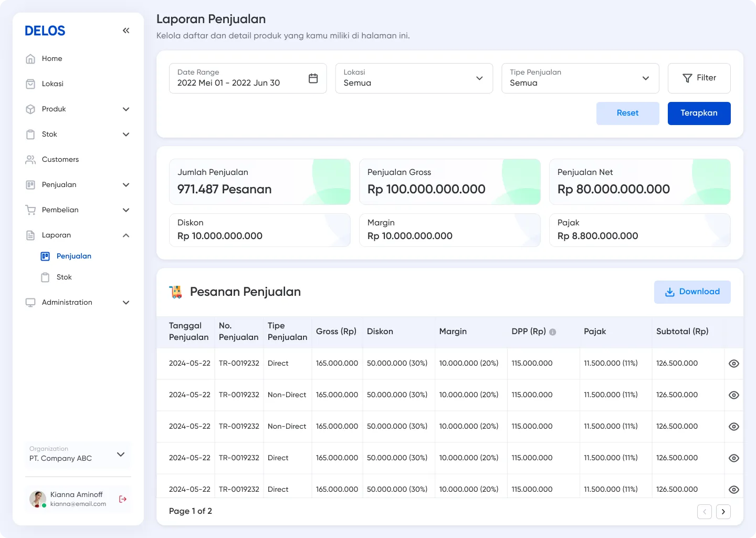Collapse the sidebar with the double chevron icon

pos(126,30)
